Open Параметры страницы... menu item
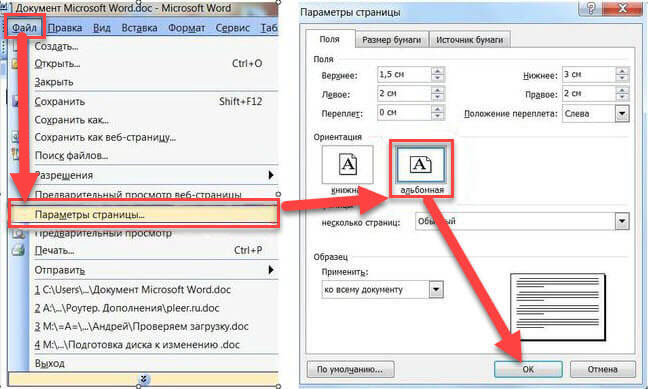The height and width of the screenshot is (389, 648). coord(144,215)
